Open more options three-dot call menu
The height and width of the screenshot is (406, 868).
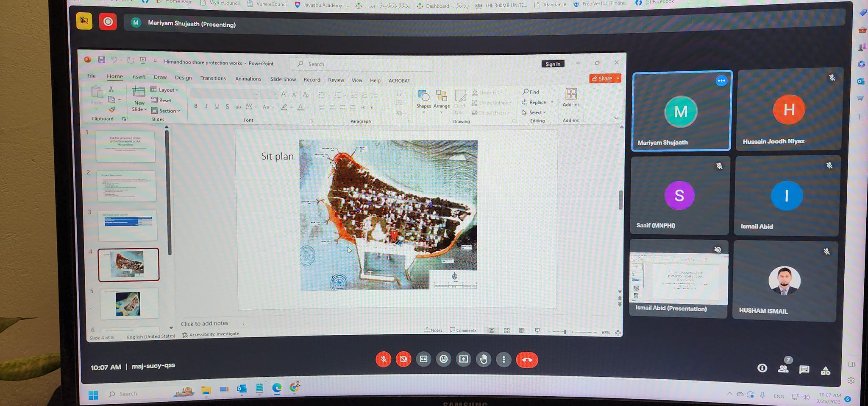coord(504,360)
